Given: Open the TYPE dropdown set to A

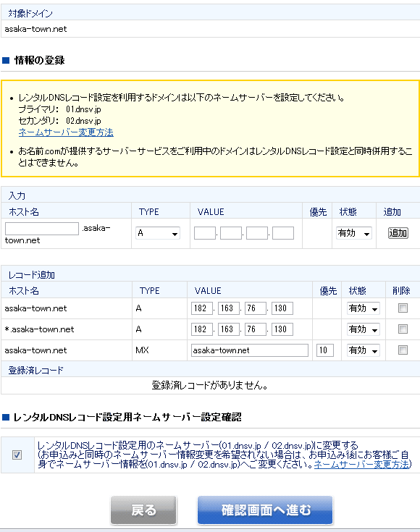Looking at the screenshot, I should coord(158,233).
